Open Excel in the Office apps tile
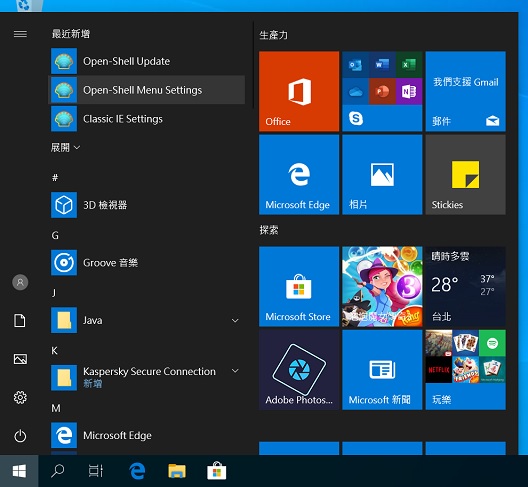Image resolution: width=528 pixels, height=487 pixels. (x=409, y=65)
